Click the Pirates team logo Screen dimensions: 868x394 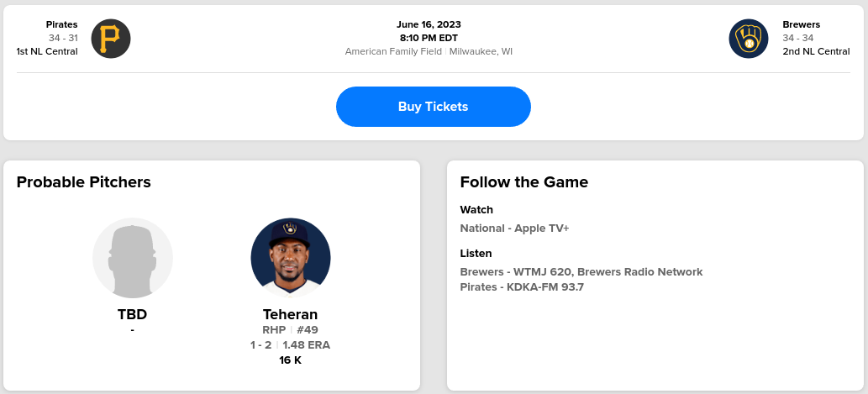click(111, 38)
